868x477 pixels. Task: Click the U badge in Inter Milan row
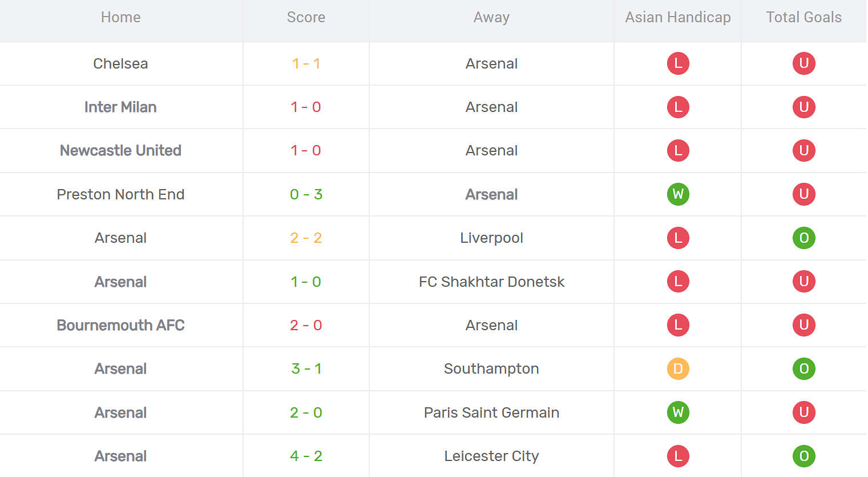pos(804,107)
